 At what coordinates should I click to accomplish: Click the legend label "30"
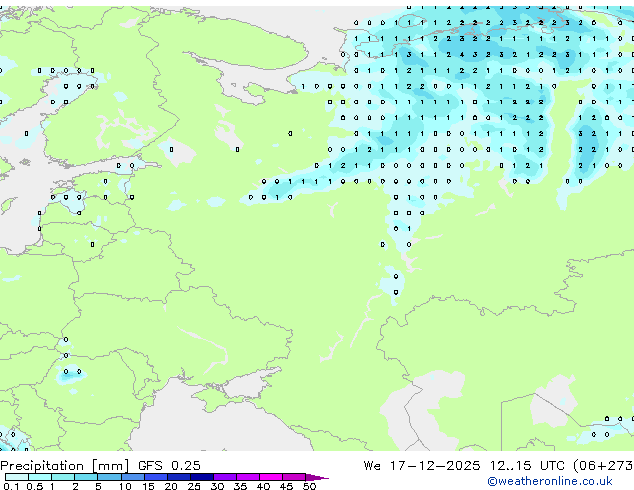(217, 486)
